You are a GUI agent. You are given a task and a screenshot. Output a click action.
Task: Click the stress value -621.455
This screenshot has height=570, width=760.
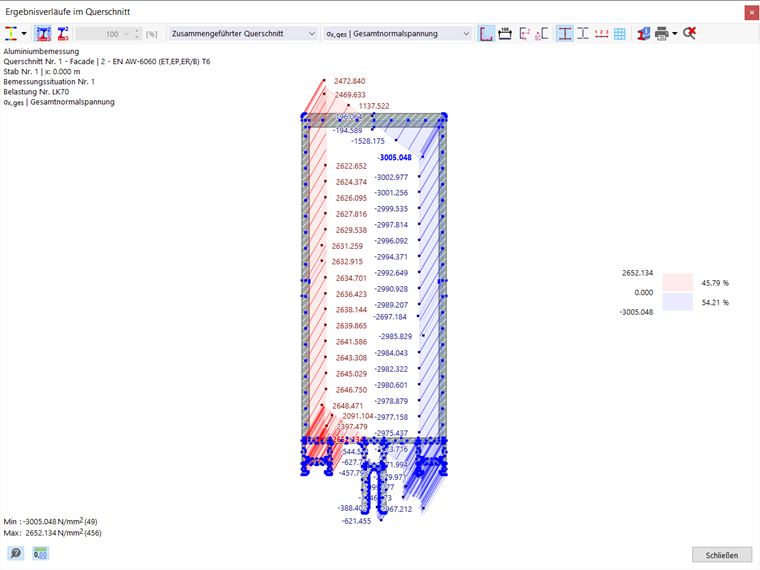[x=356, y=521]
